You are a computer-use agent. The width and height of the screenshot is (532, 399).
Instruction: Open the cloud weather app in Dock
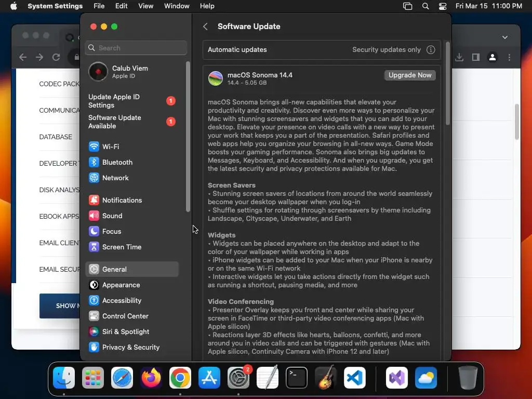click(426, 378)
